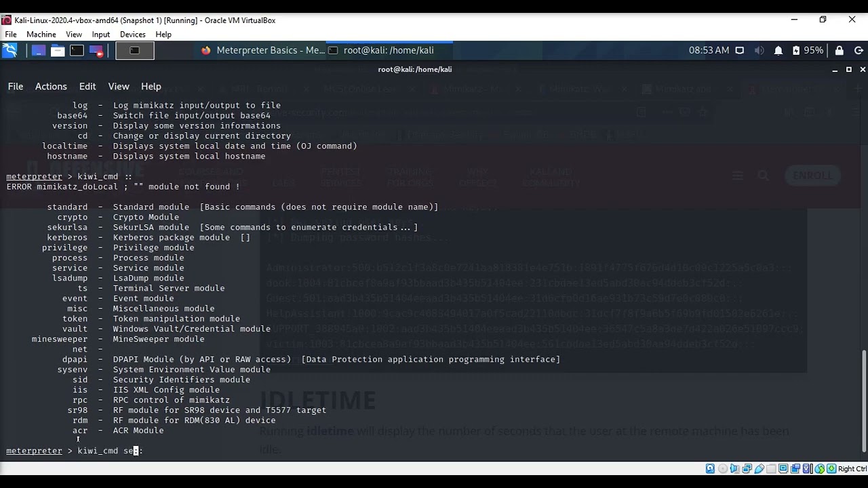Image resolution: width=868 pixels, height=488 pixels.
Task: Open VirtualBox Devices menu
Action: [x=133, y=34]
